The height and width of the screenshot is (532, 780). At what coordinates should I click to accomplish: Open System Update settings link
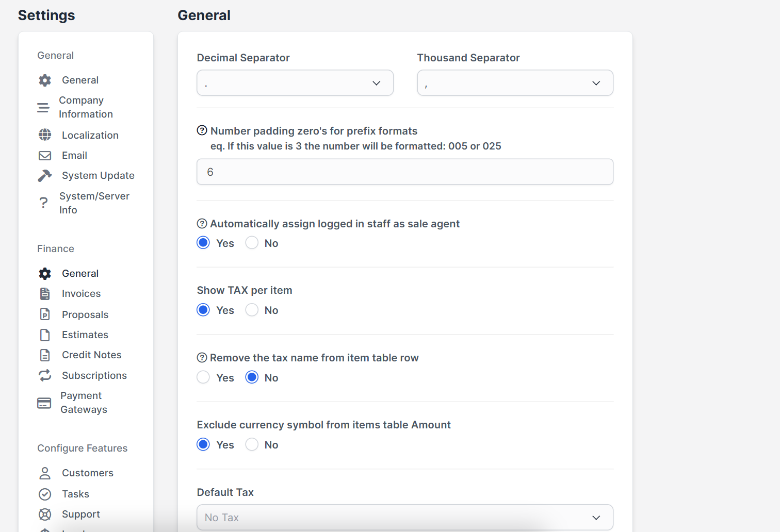coord(98,175)
